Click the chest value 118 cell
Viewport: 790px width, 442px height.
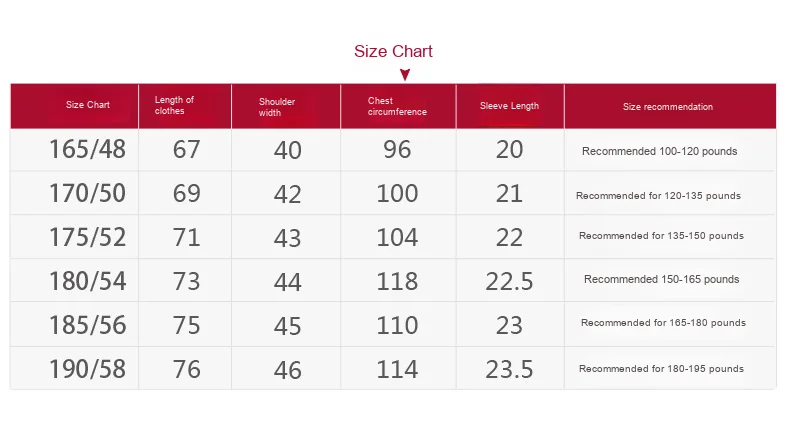pos(397,281)
